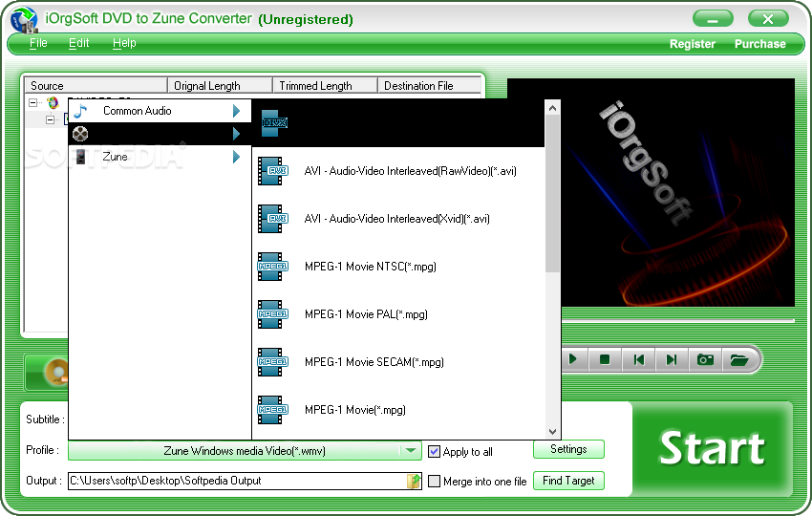Click the film reel category icon
Image resolution: width=812 pixels, height=516 pixels.
point(80,134)
